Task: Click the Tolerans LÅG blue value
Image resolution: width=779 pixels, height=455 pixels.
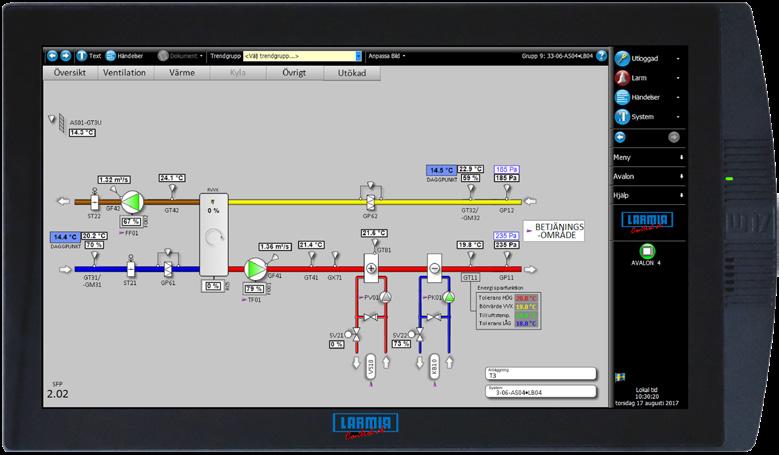Action: click(526, 323)
